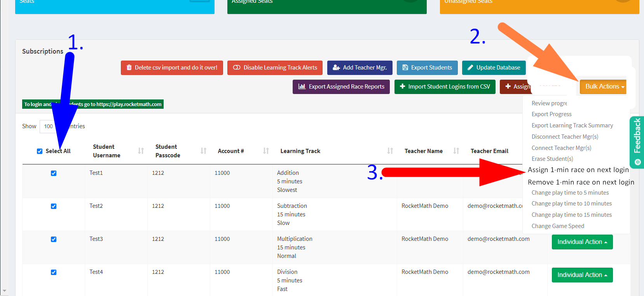
Task: Open the Bulk Actions dropdown
Action: (x=604, y=87)
